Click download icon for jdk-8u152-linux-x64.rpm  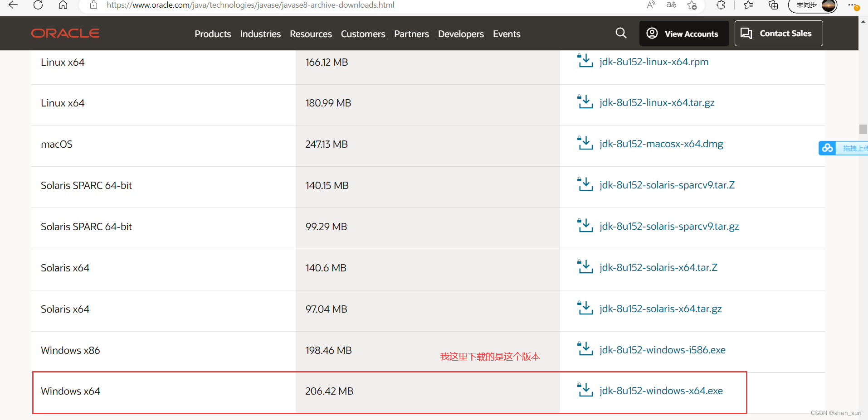click(x=585, y=61)
